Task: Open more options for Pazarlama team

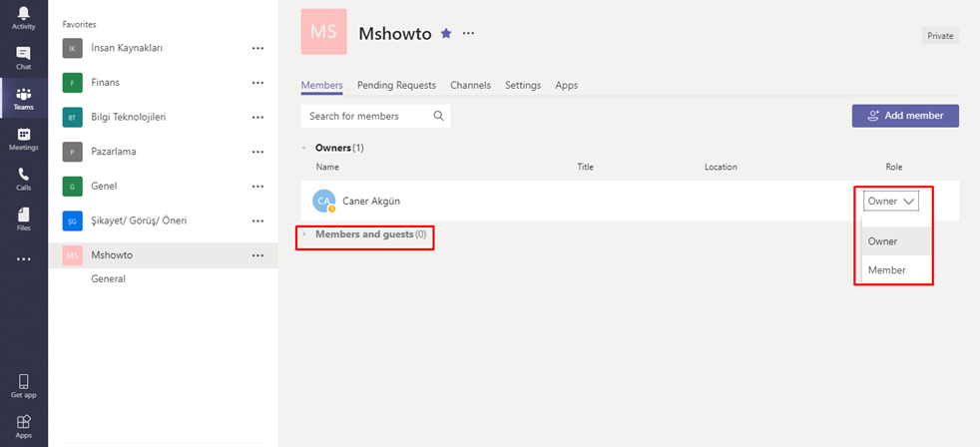Action: [257, 152]
